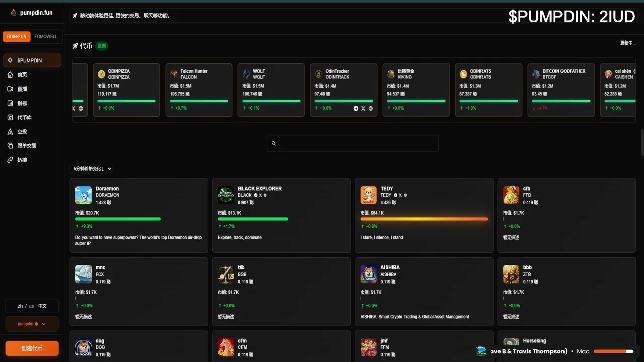
Task: Open the Falcon Hunter token card
Action: click(199, 90)
